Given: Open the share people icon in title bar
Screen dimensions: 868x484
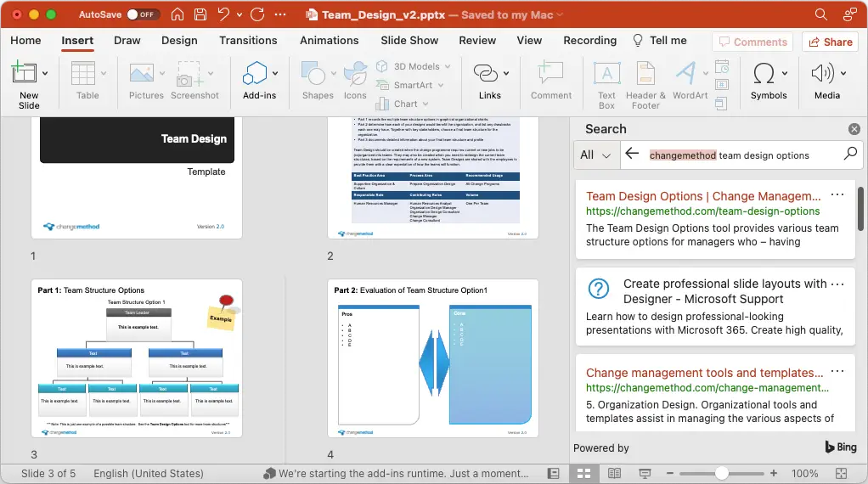Looking at the screenshot, I should [x=849, y=14].
